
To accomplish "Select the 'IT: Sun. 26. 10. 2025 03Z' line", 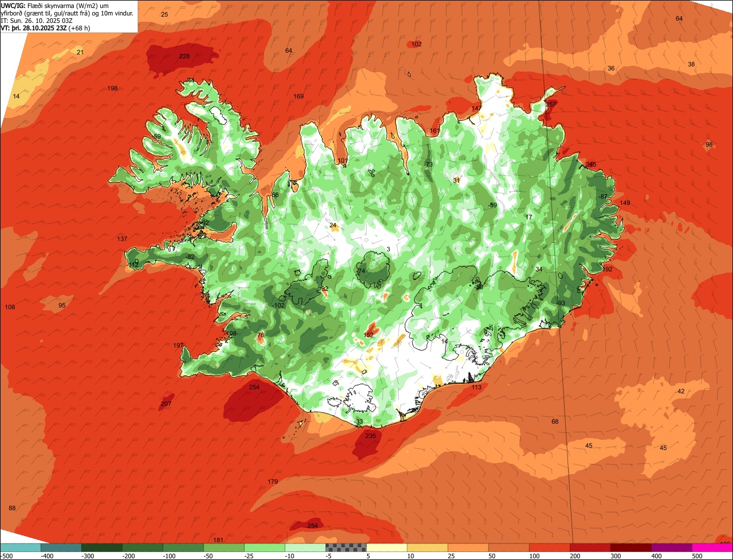I will click(37, 20).
